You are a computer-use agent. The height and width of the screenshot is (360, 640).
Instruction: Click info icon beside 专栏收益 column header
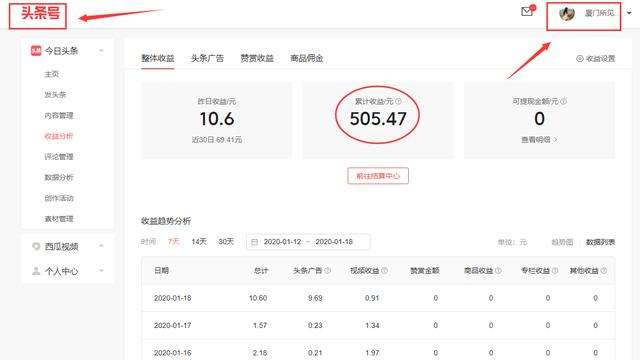[555, 270]
